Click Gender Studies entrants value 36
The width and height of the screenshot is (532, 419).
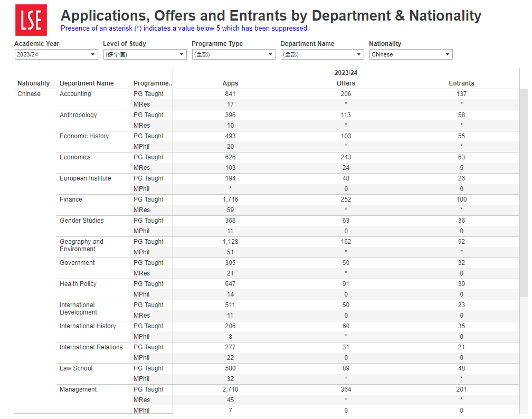pos(461,220)
